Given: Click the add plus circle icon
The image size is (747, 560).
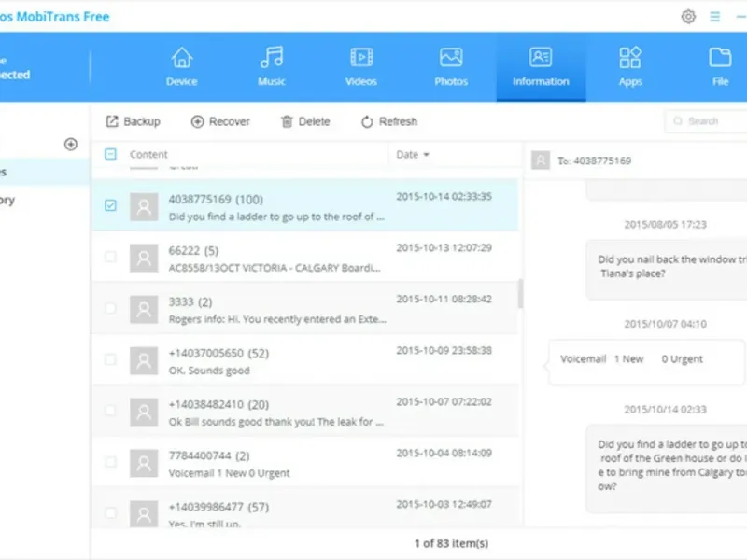Looking at the screenshot, I should (x=71, y=144).
